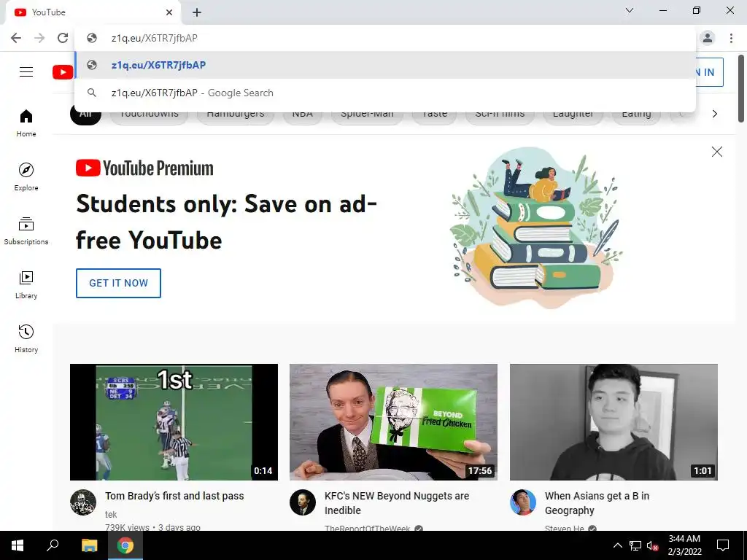
Task: Dismiss the YouTube Premium banner
Action: tap(717, 152)
